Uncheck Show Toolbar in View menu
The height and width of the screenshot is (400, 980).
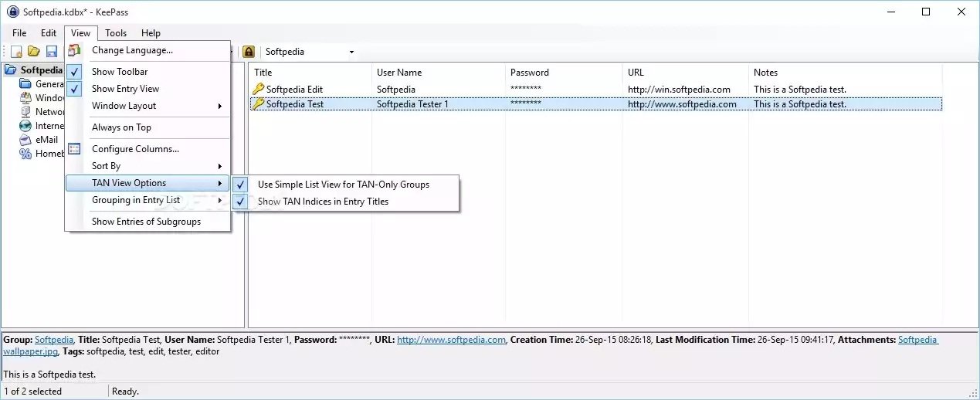120,72
